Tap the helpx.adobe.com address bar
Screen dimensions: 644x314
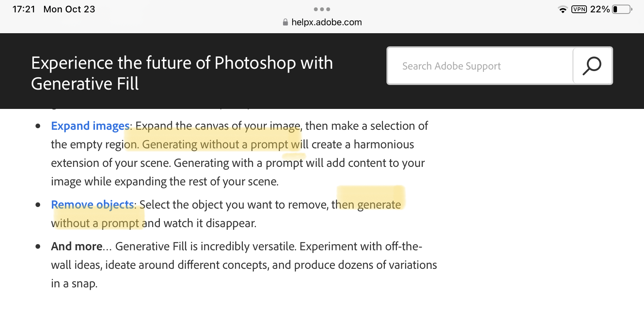[327, 22]
